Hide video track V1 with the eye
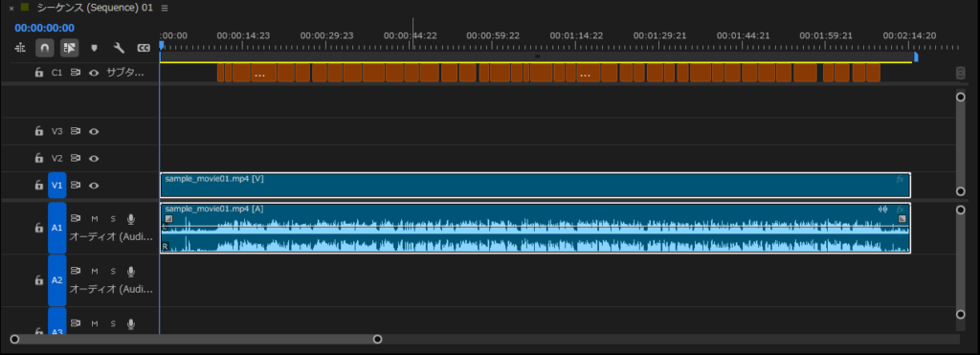 pos(94,185)
